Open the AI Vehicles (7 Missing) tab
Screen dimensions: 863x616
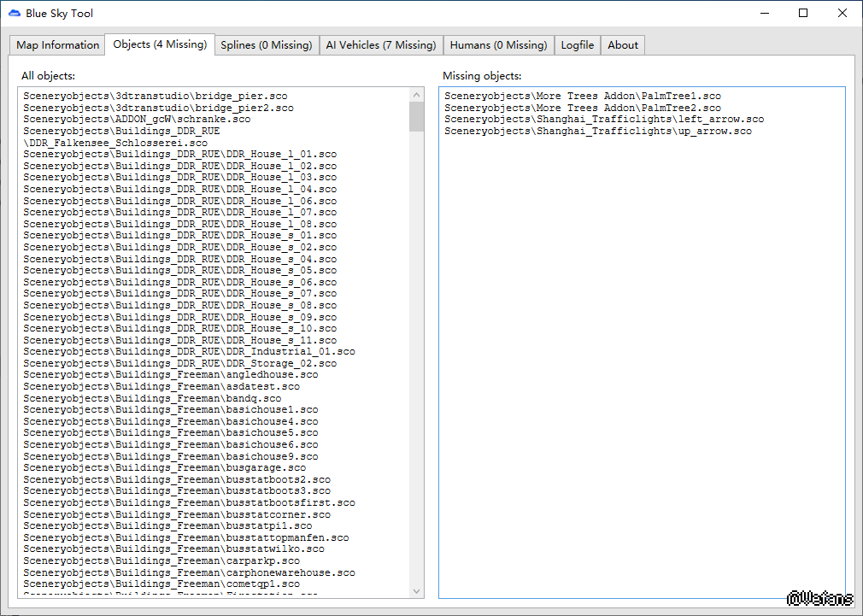click(x=380, y=45)
